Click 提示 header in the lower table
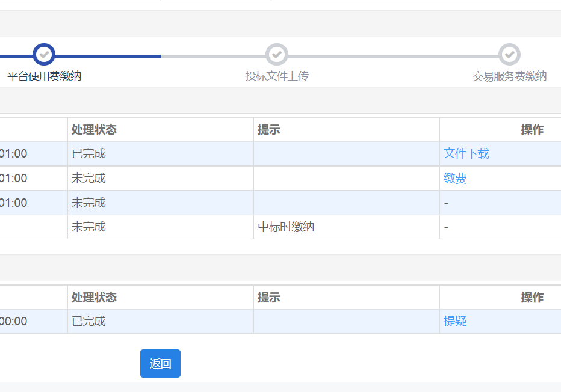The image size is (561, 392). (269, 298)
